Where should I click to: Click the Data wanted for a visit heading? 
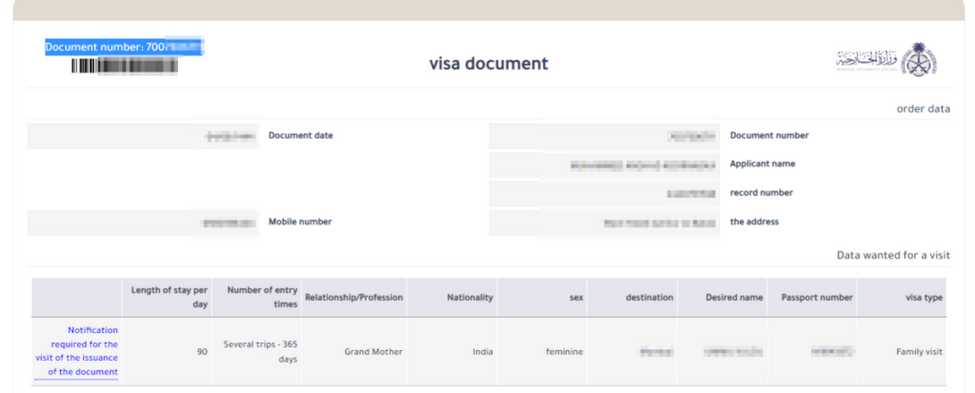point(893,256)
